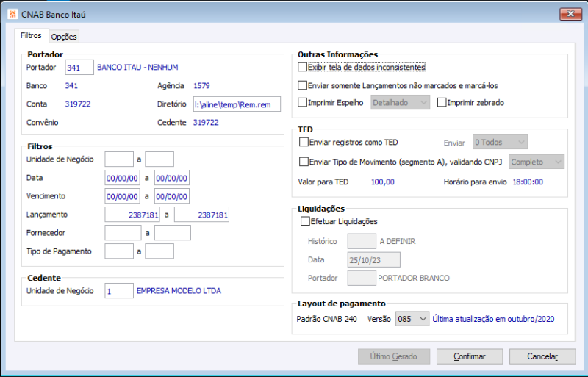
Task: Click the BANCO ITAU - NENHUM text
Action: pyautogui.click(x=137, y=68)
